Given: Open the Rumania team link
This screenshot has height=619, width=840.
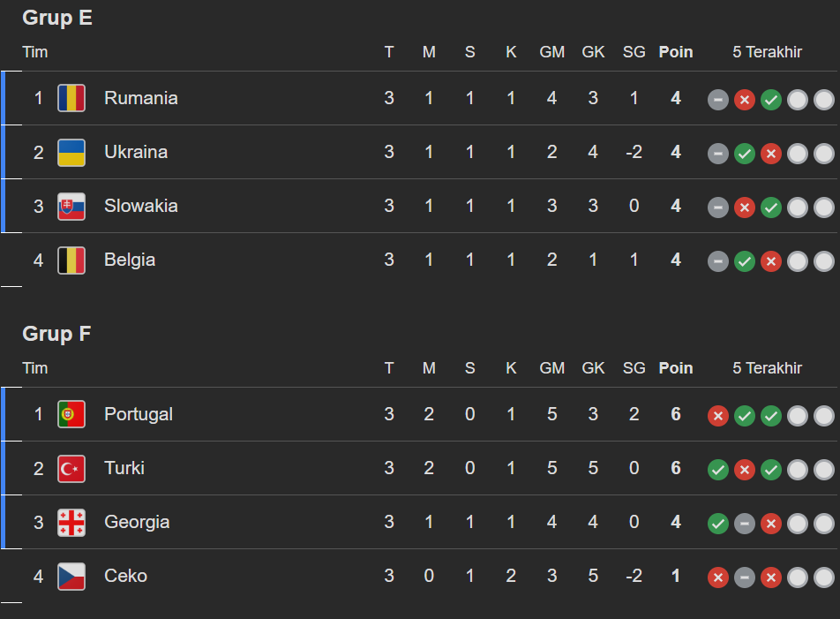Looking at the screenshot, I should coord(141,98).
